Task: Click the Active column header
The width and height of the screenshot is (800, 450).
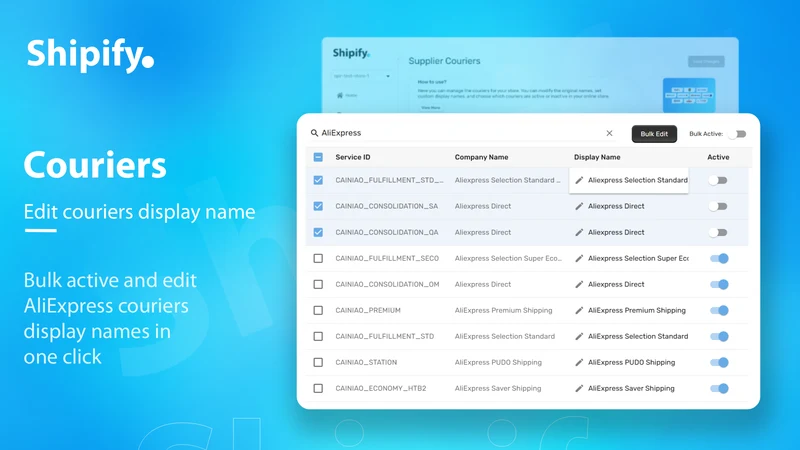Action: pyautogui.click(x=718, y=157)
